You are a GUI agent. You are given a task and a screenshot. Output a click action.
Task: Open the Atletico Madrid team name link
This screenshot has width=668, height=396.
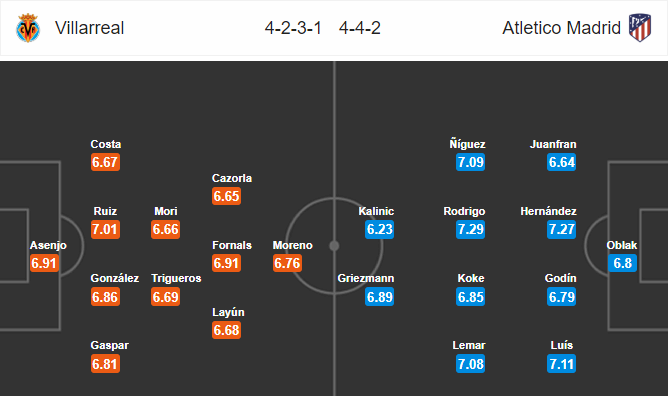(x=561, y=28)
